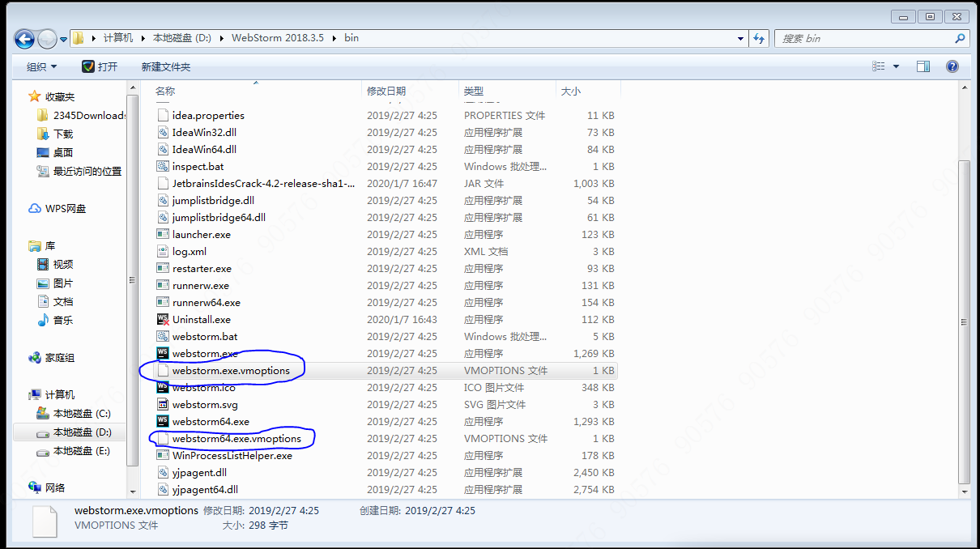This screenshot has height=549, width=980.
Task: Select the idea.properties file icon
Action: 163,115
